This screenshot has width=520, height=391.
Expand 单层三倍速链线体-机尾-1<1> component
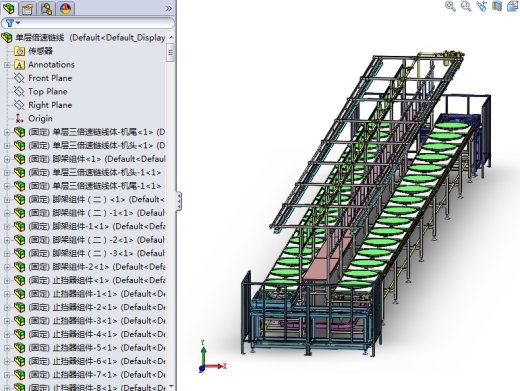7,186
